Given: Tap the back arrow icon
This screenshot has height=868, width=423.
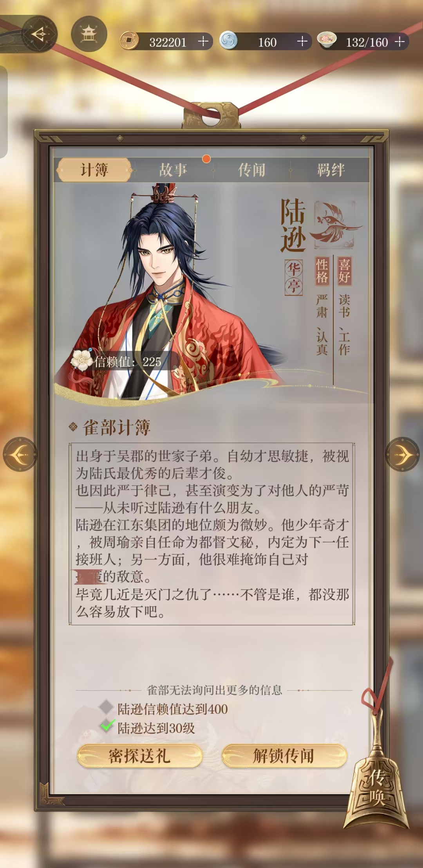Looking at the screenshot, I should 39,34.
